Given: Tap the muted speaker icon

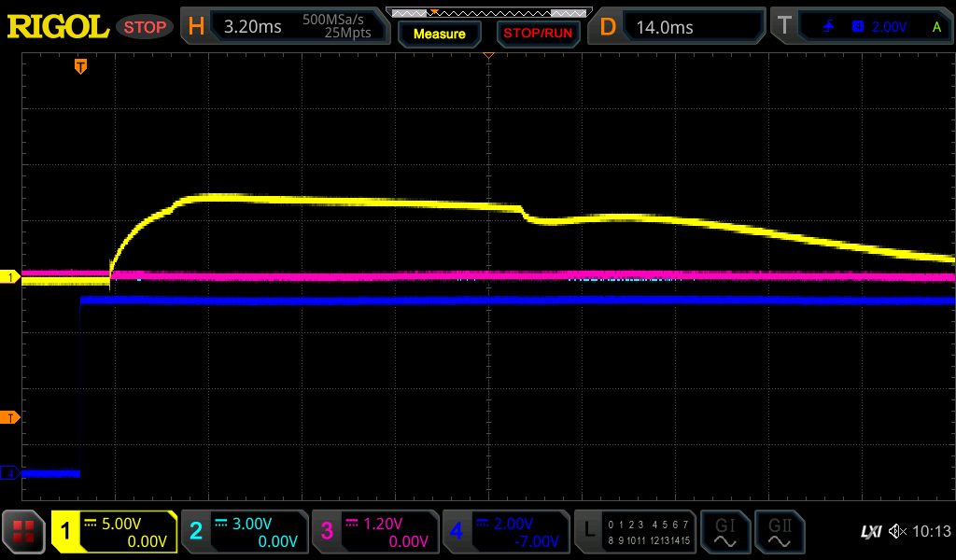Looking at the screenshot, I should (x=898, y=532).
